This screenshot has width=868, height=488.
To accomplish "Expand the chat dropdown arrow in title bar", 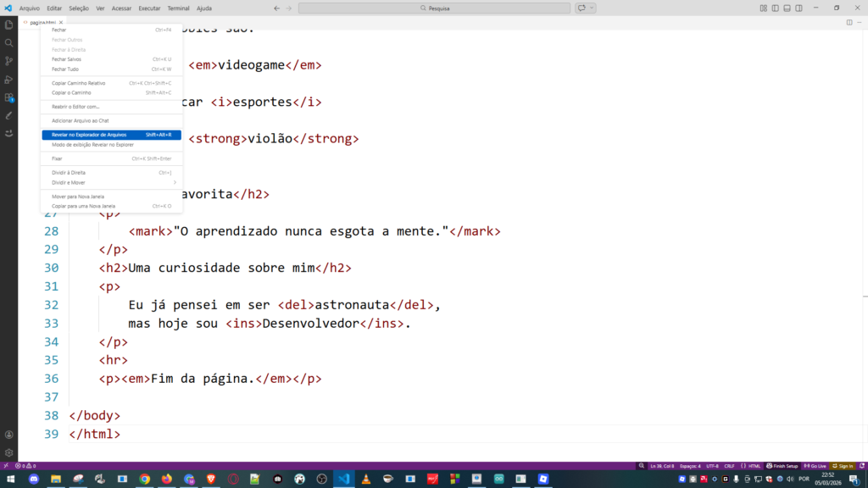I will [x=592, y=8].
